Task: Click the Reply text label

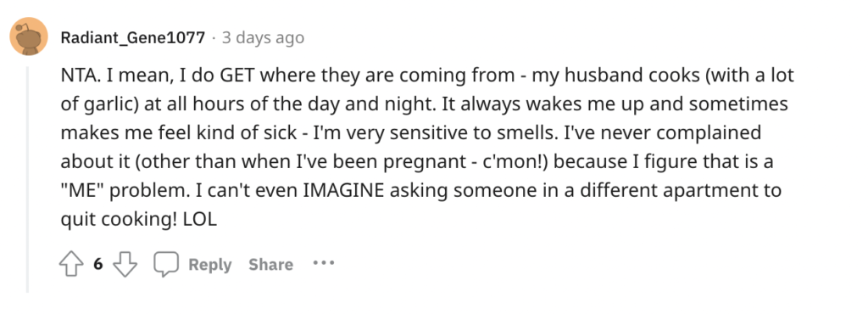Action: (x=210, y=265)
